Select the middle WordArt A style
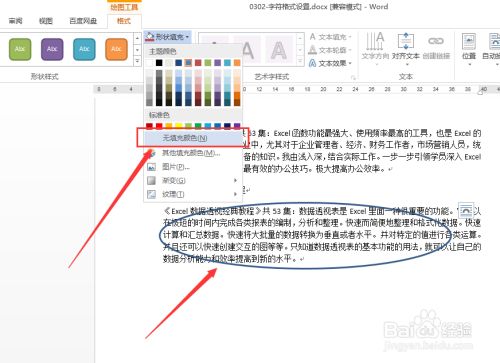500x363 pixels. [x=247, y=50]
